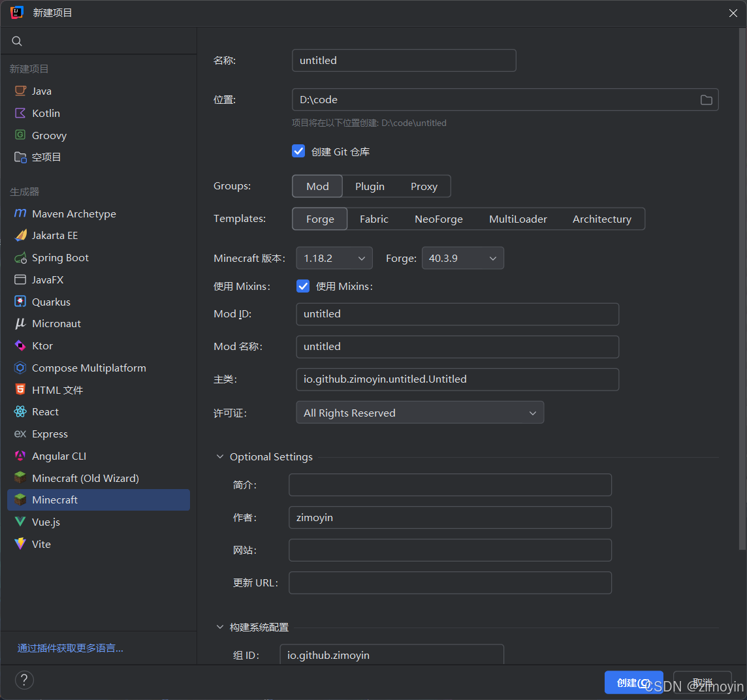The width and height of the screenshot is (747, 700).
Task: Choose Minecraft (Old Wizard) block icon
Action: 20,477
